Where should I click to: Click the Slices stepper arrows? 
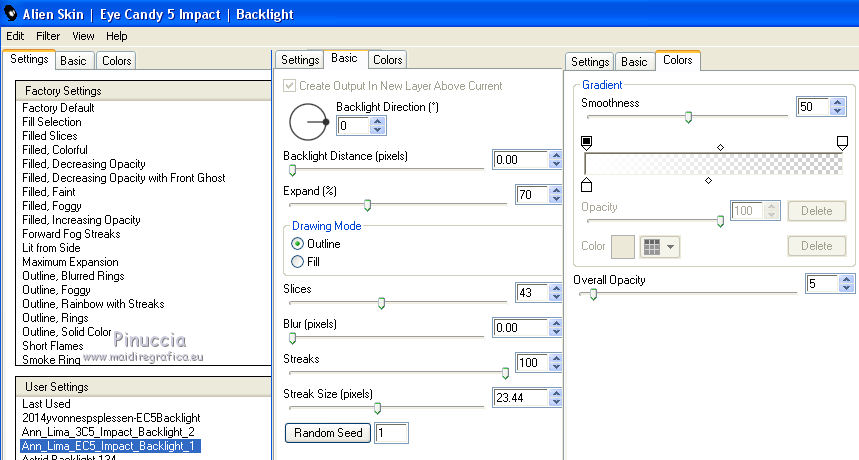pos(556,292)
